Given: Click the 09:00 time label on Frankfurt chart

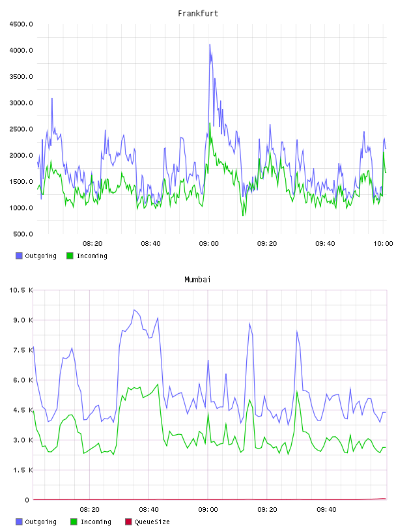Looking at the screenshot, I should [208, 243].
